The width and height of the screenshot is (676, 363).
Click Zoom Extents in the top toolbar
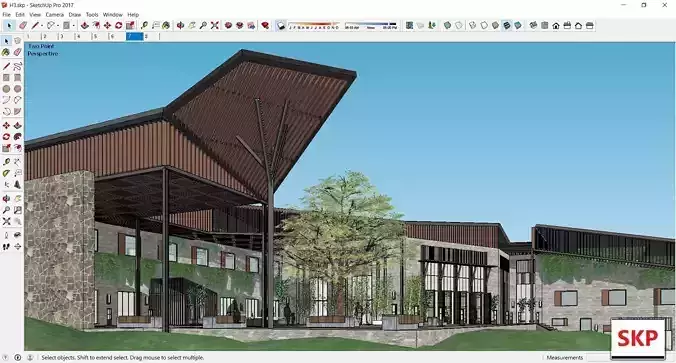(215, 26)
